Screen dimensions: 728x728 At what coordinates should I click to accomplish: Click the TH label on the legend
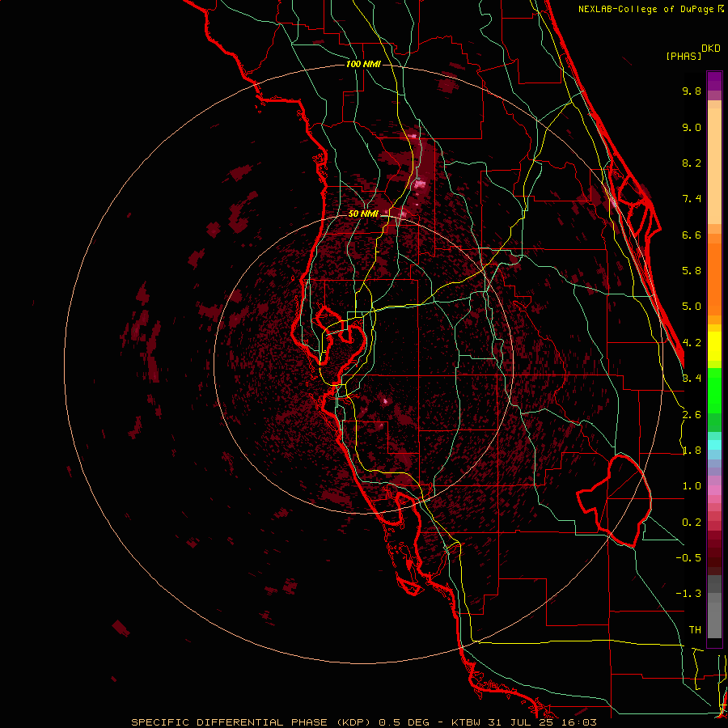click(695, 630)
